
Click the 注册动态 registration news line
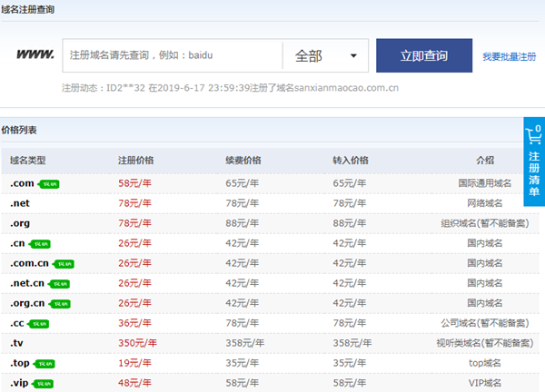coord(230,88)
